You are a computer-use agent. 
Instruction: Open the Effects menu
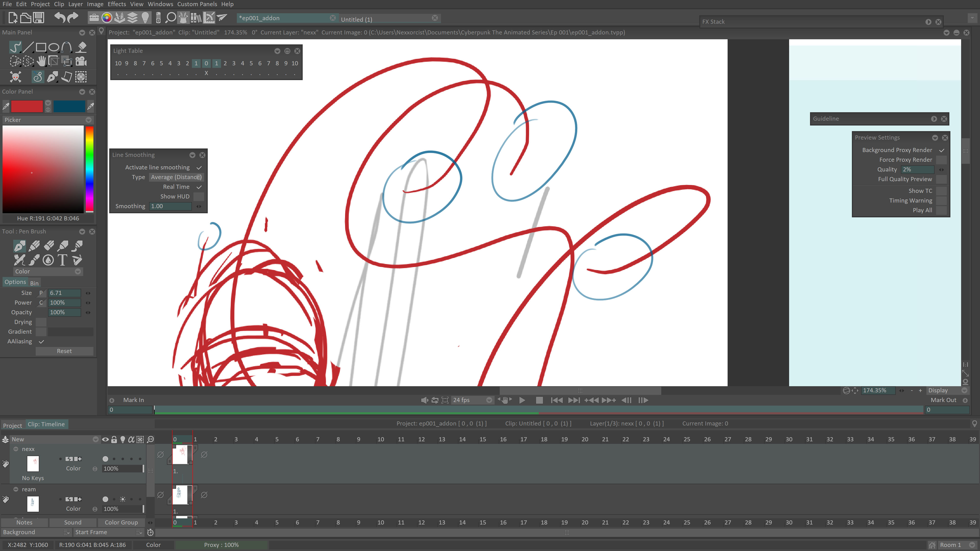(116, 4)
